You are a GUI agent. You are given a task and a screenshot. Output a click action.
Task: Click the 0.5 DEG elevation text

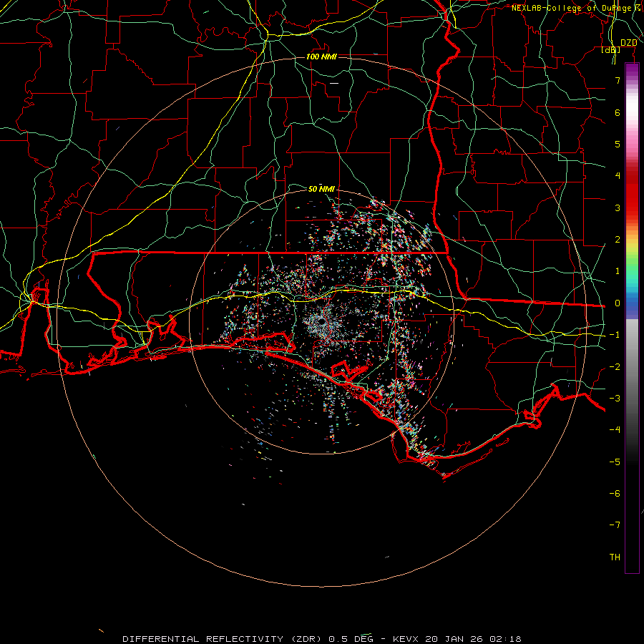(x=351, y=639)
